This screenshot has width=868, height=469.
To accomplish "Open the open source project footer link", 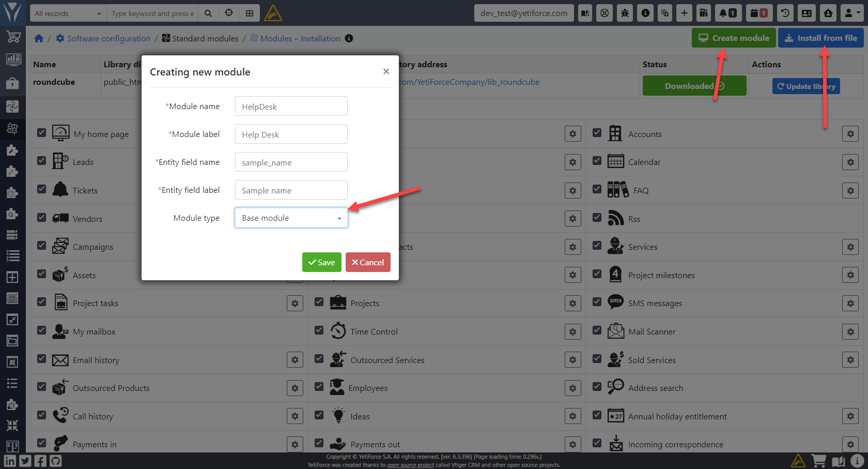I will coord(410,465).
